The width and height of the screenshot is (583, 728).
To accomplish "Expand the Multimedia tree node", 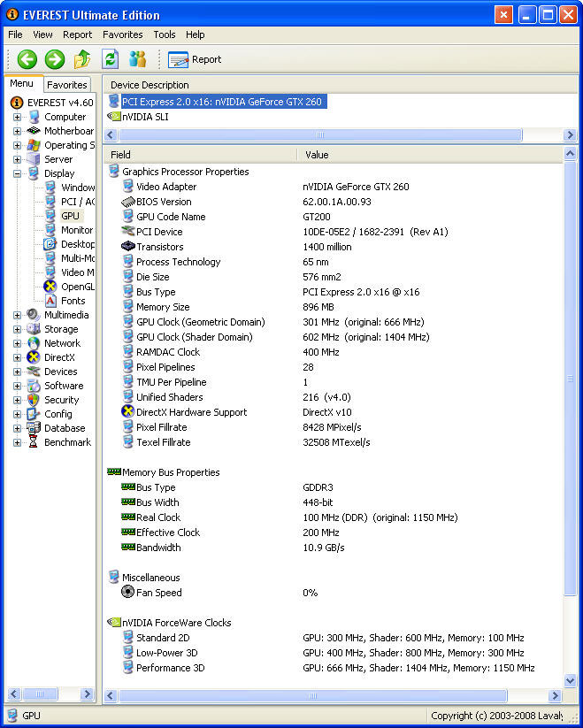I will tap(17, 315).
